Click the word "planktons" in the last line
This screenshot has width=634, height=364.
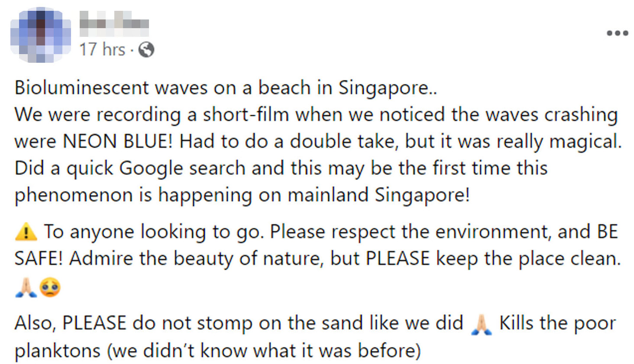58,351
